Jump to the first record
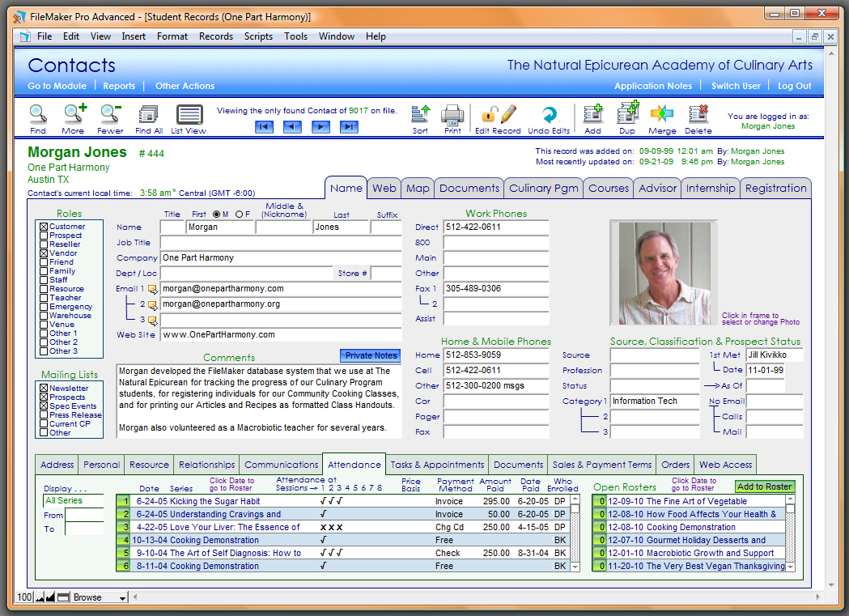The height and width of the screenshot is (616, 849). click(264, 126)
